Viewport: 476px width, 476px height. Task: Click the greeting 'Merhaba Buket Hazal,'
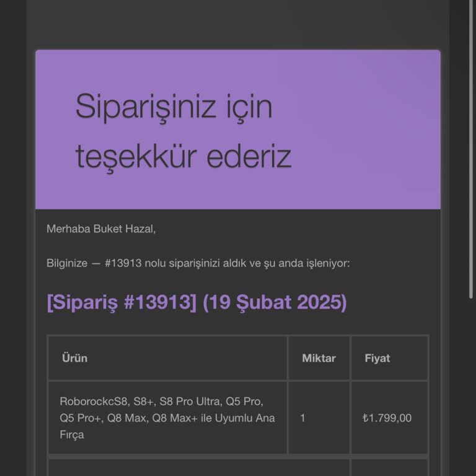pyautogui.click(x=101, y=229)
